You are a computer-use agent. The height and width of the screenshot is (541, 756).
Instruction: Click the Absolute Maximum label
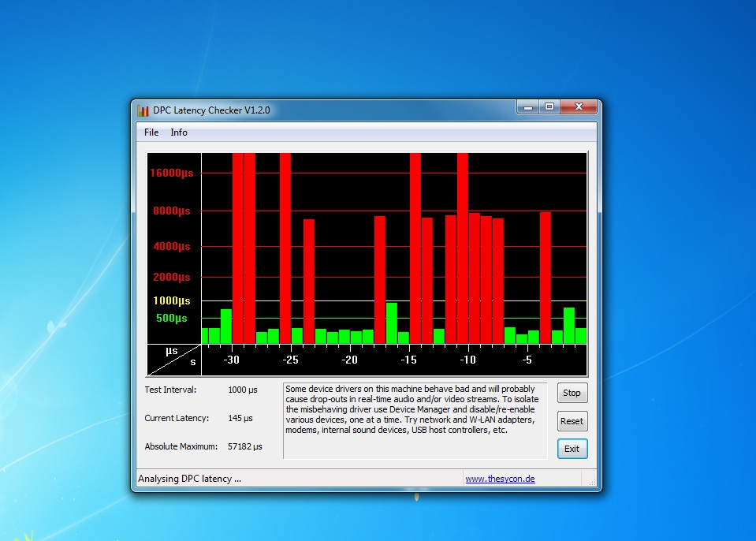(181, 446)
